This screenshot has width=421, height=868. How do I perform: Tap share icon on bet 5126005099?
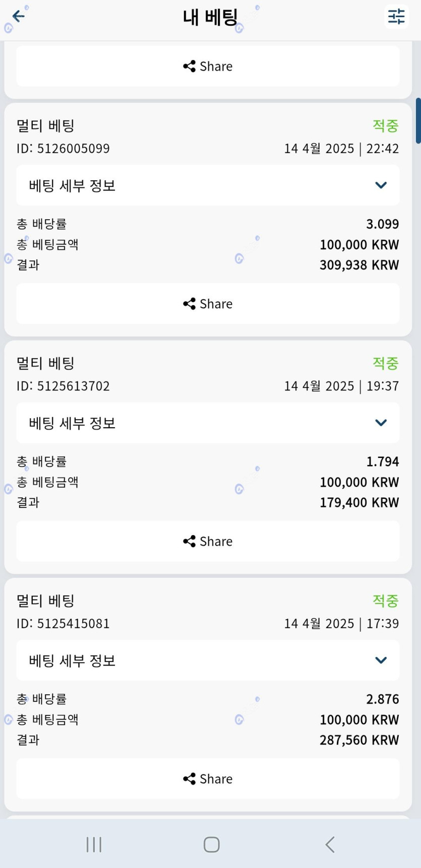[190, 304]
